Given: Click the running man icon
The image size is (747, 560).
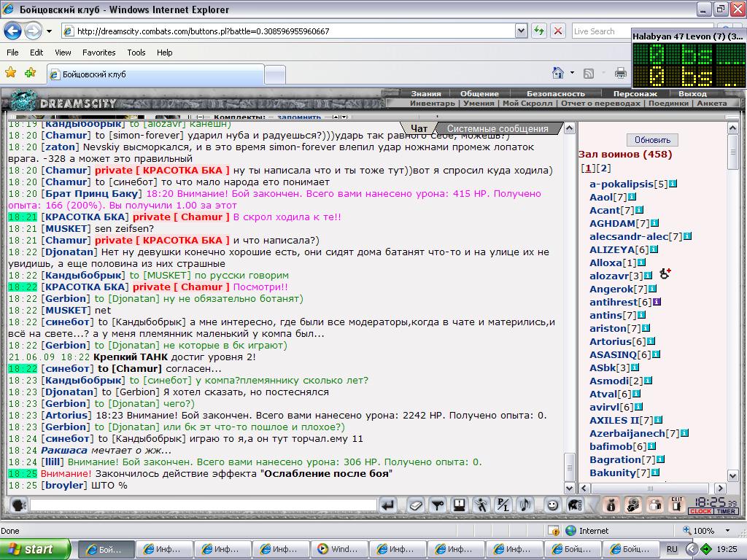Looking at the screenshot, I should pyautogui.click(x=481, y=505).
